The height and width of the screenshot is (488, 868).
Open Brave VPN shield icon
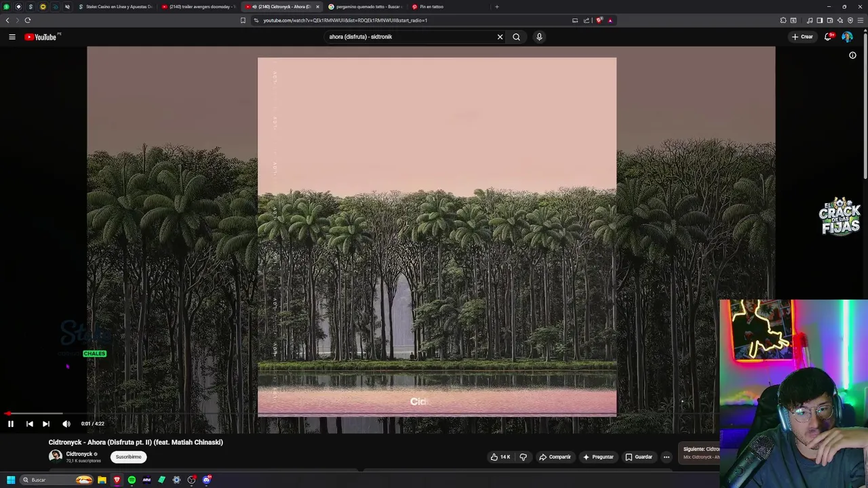click(x=850, y=20)
